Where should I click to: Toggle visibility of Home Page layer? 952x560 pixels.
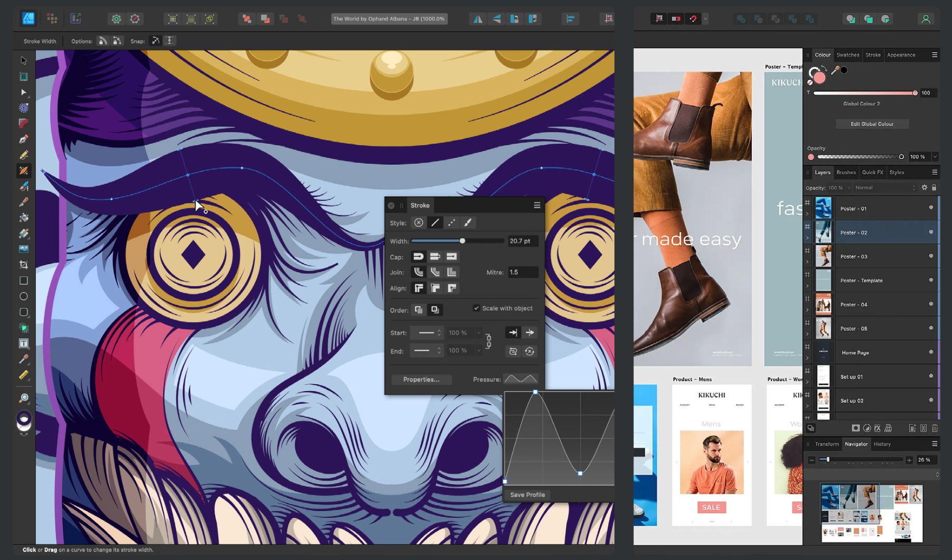point(930,352)
